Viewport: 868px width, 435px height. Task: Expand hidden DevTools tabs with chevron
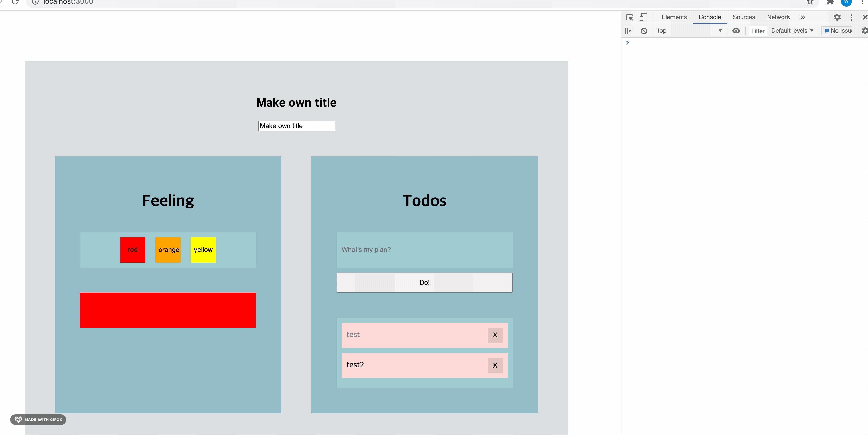(x=803, y=17)
